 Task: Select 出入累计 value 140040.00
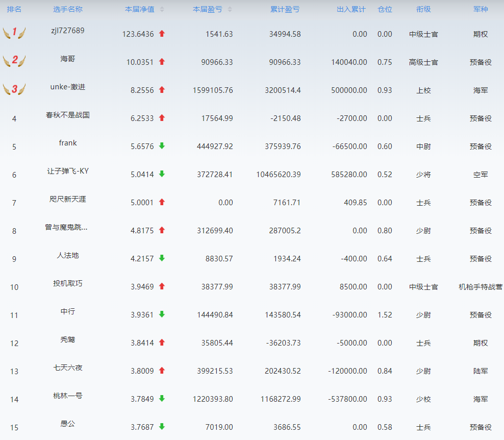point(349,62)
